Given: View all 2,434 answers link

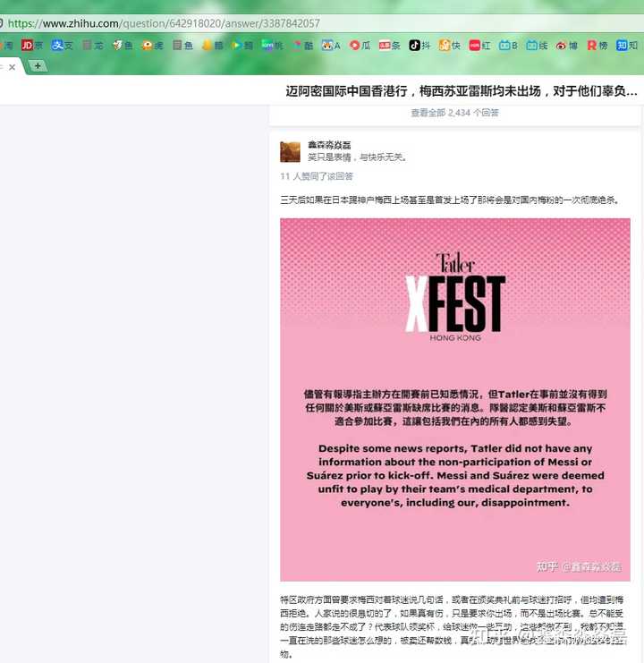Looking at the screenshot, I should (x=454, y=113).
